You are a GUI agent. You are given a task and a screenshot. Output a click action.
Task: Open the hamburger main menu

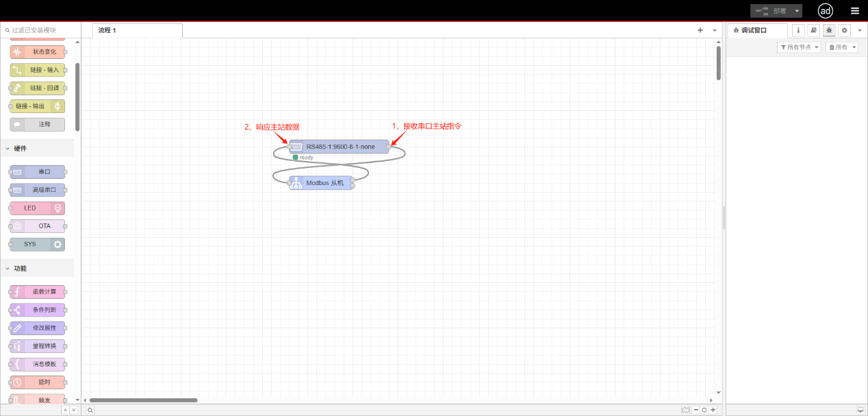pos(855,11)
